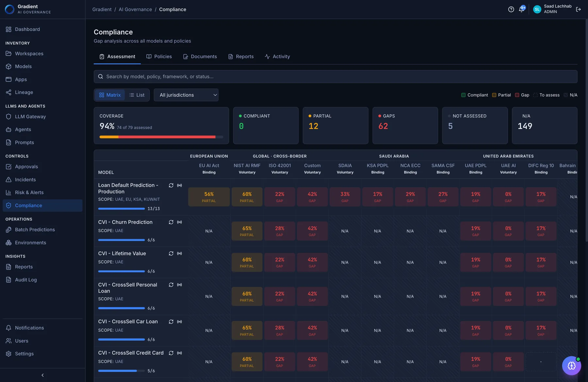This screenshot has width=588, height=382.
Task: Click the signal icon for CVI - CrossSell Credit Card
Action: pyautogui.click(x=179, y=353)
